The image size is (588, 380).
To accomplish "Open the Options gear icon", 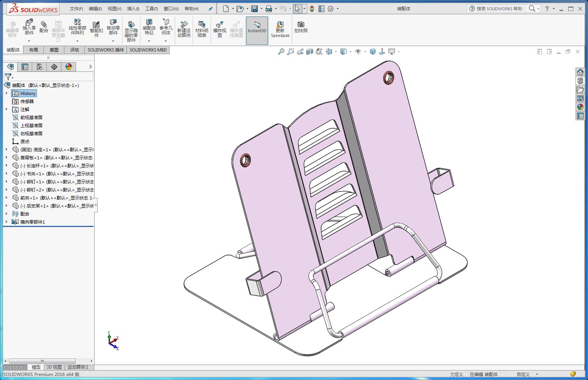I will (x=331, y=9).
